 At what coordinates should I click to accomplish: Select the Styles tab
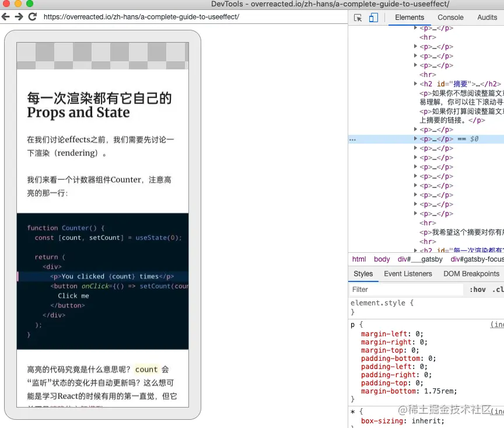363,274
